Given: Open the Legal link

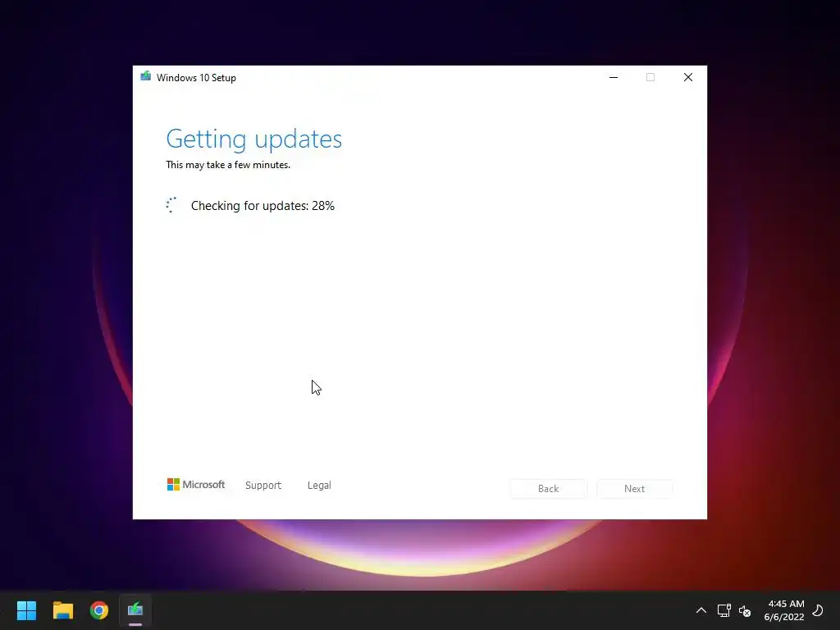Looking at the screenshot, I should point(319,486).
